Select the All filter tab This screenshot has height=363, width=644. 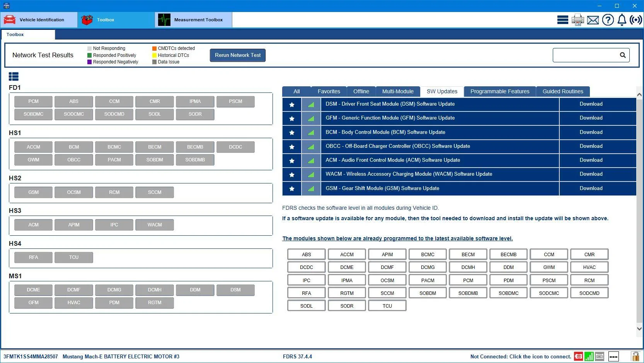click(296, 91)
